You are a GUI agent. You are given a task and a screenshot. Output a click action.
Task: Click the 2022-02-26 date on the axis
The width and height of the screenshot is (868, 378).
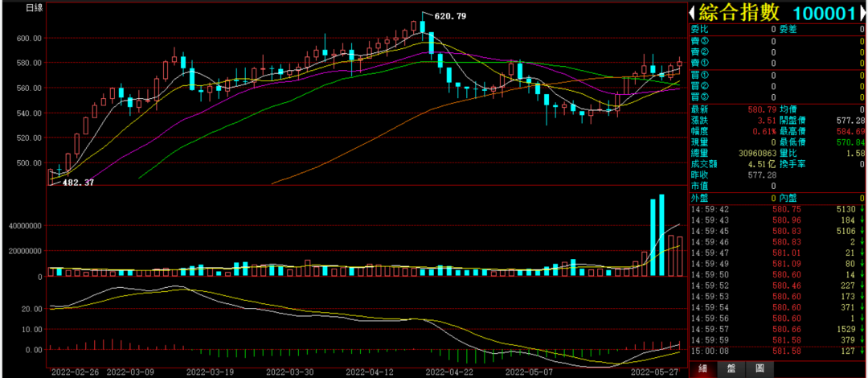pyautogui.click(x=76, y=372)
